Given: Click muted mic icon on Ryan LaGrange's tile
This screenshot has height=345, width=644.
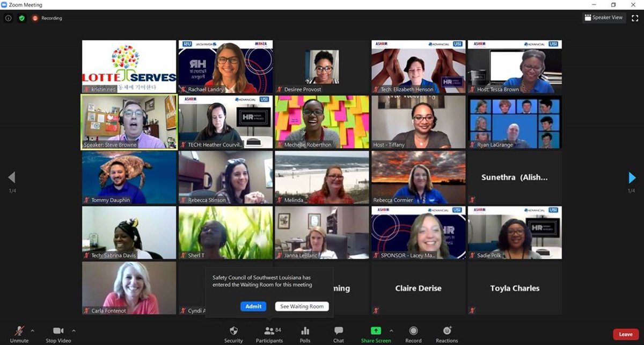Looking at the screenshot, I should pyautogui.click(x=472, y=145).
